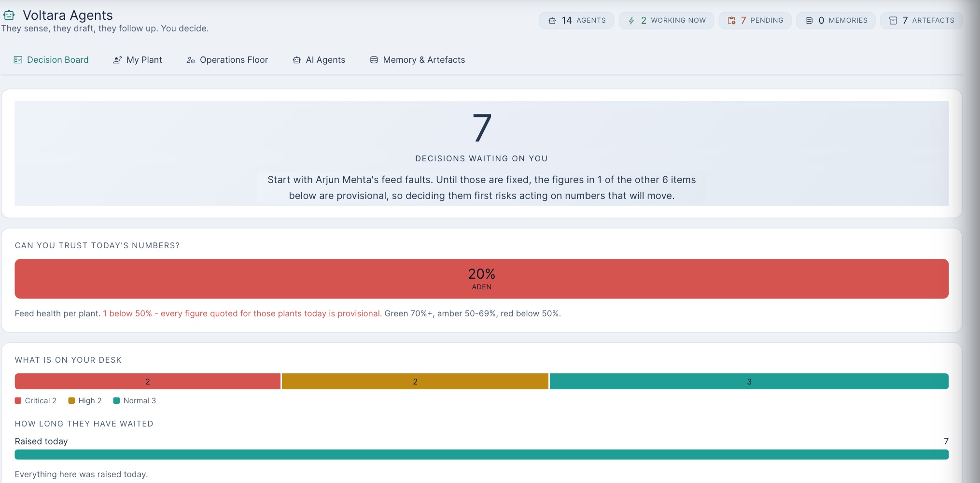Click the red Critical segment showing 2
Image resolution: width=980 pixels, height=483 pixels.
(148, 381)
